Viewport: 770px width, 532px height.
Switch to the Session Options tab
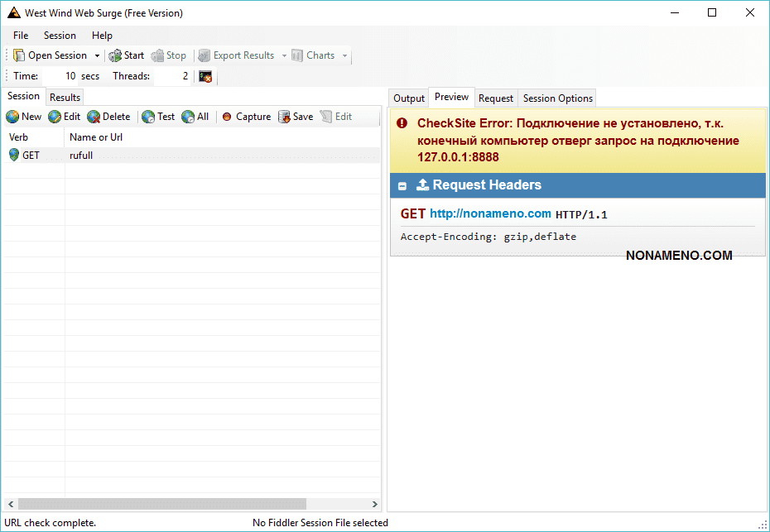(x=557, y=98)
